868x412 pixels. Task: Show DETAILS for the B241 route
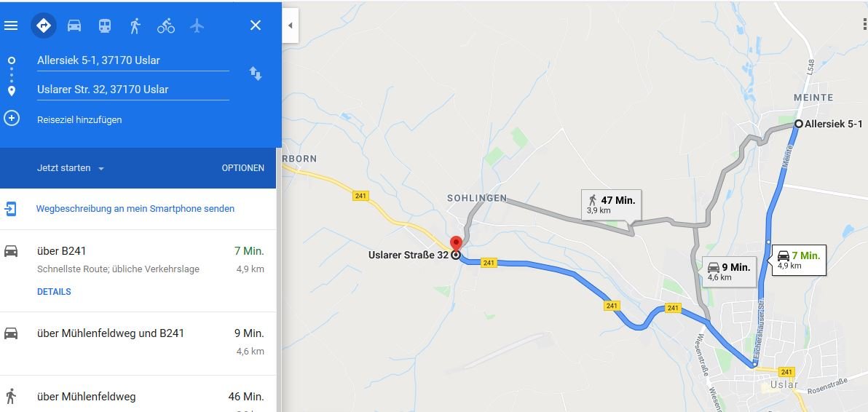click(54, 291)
